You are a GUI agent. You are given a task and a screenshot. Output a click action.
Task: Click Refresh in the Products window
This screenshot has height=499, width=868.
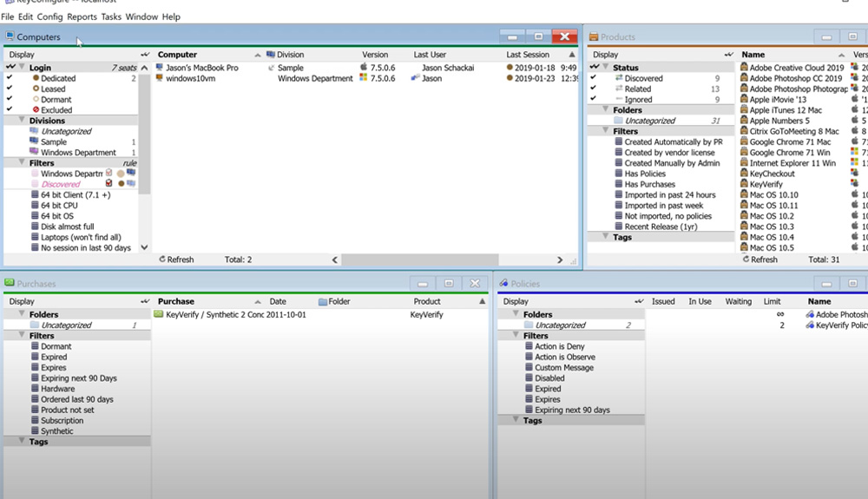coord(760,259)
